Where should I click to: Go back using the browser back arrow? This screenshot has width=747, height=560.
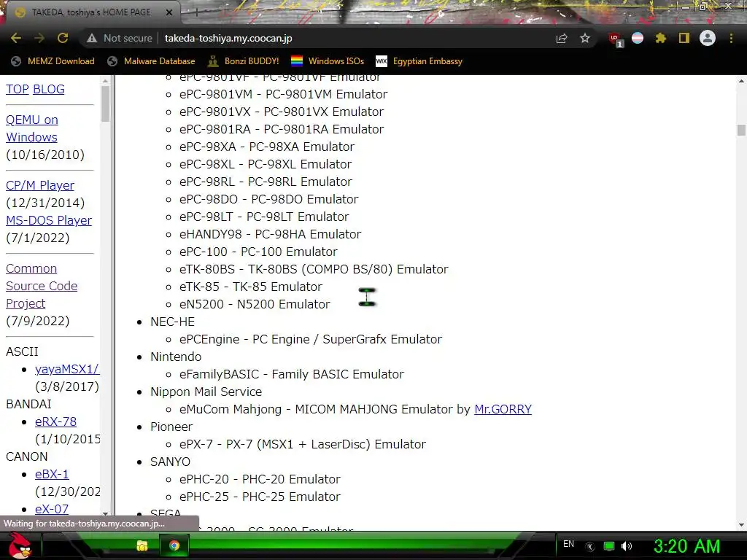pyautogui.click(x=16, y=38)
